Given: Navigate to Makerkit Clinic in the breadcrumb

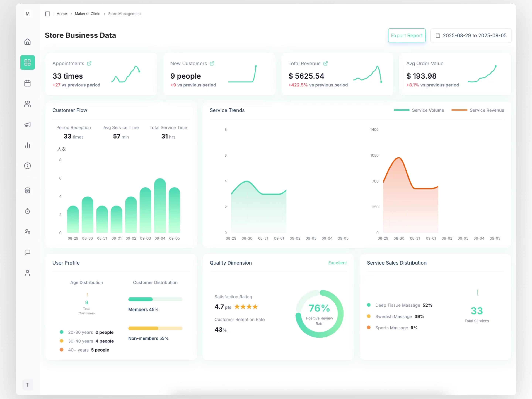Looking at the screenshot, I should [x=87, y=14].
